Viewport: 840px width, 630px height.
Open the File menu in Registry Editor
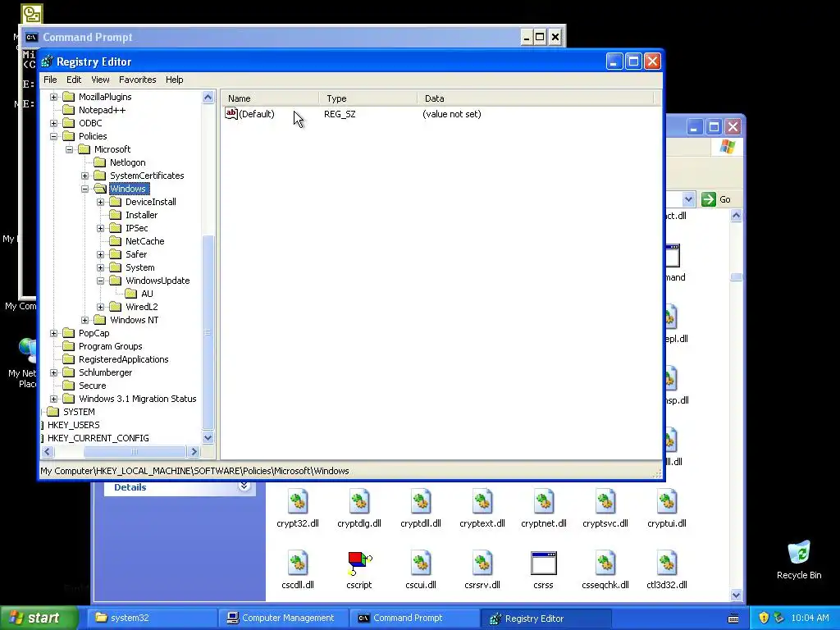(50, 80)
